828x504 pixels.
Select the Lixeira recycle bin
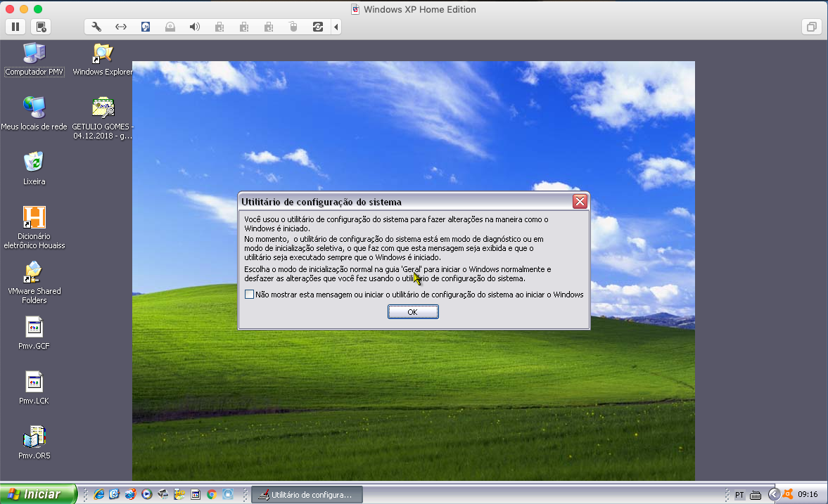pyautogui.click(x=34, y=169)
